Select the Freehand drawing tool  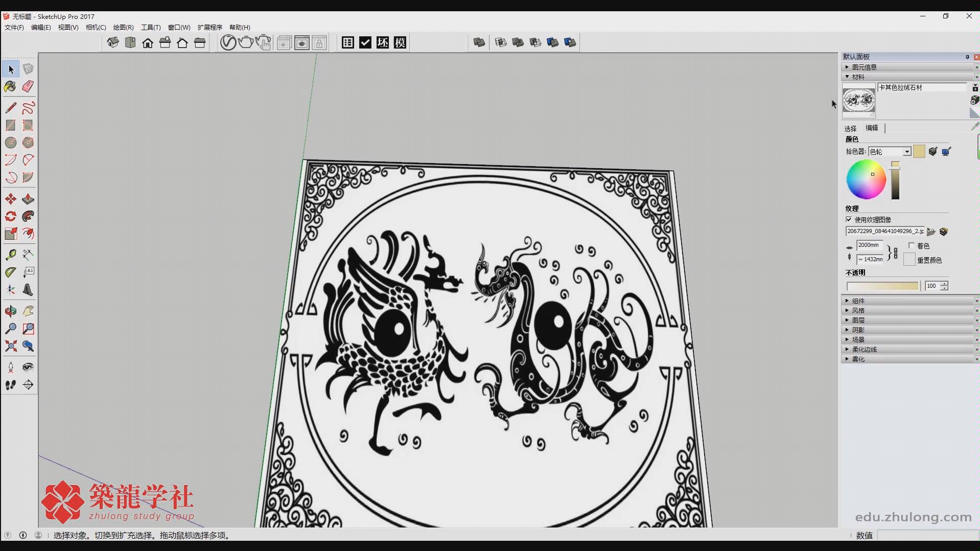(28, 108)
